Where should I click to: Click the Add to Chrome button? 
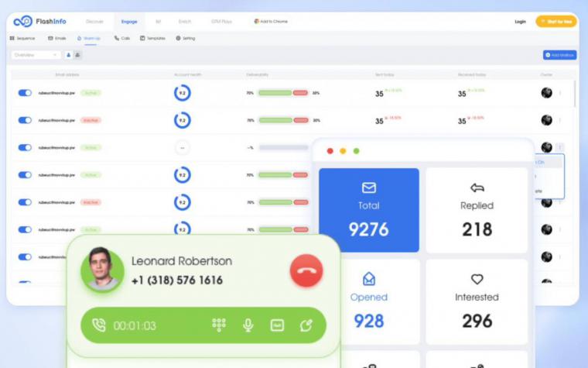pos(271,22)
